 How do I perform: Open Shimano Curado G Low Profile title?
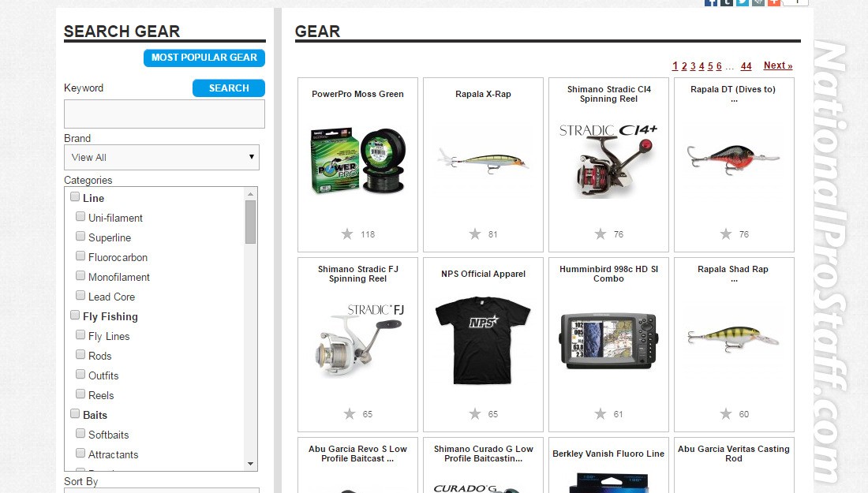(483, 454)
